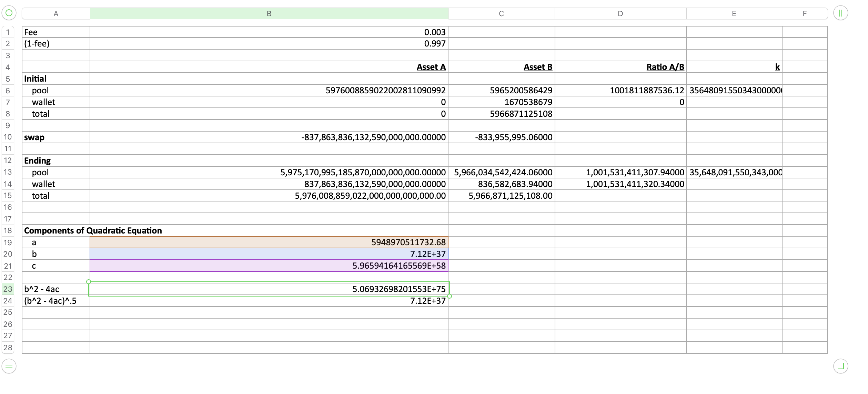868x394 pixels.
Task: Click the add-columns handle at top right
Action: coord(840,13)
